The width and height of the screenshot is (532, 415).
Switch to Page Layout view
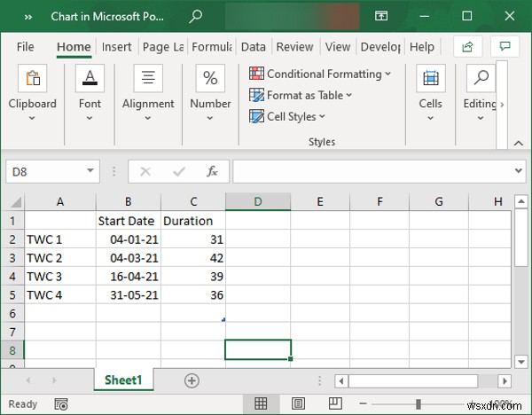click(x=298, y=403)
